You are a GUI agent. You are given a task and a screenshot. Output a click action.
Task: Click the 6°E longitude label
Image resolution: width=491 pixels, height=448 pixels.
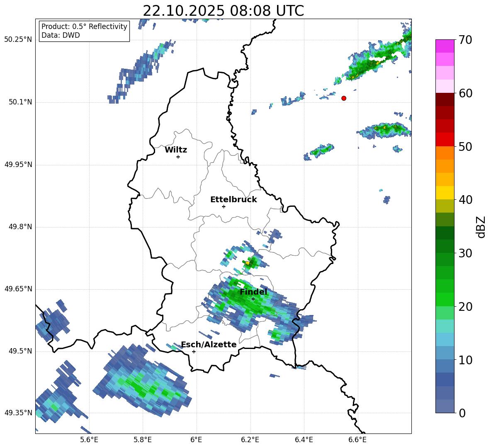coord(196,440)
